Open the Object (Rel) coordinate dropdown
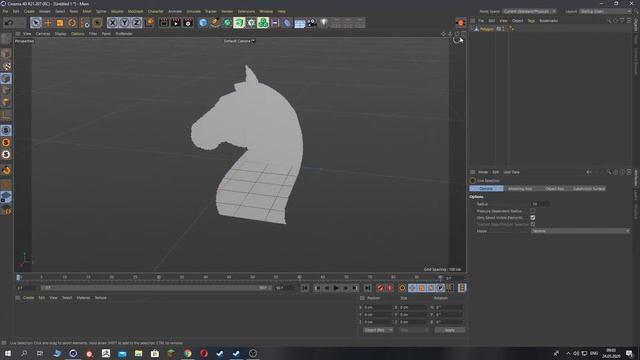The width and height of the screenshot is (640, 360). [378, 330]
